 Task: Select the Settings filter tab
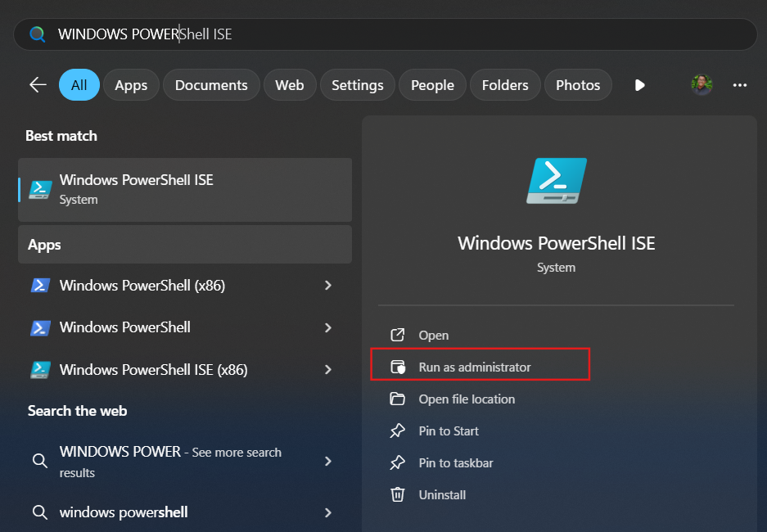coord(358,85)
